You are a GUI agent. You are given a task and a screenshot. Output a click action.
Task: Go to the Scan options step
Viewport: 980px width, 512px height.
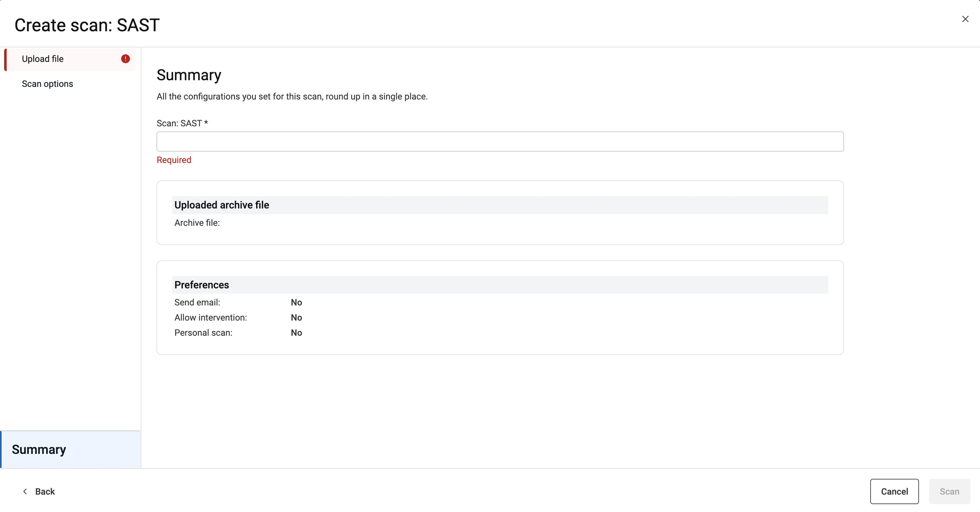47,84
